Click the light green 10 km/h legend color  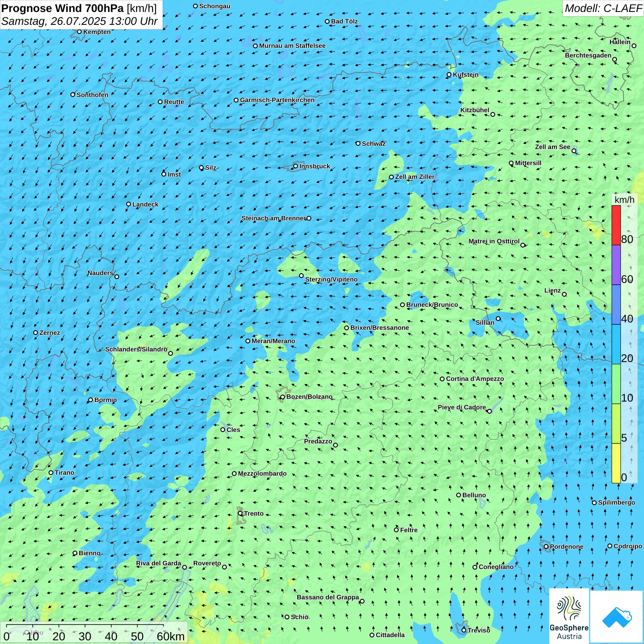click(x=616, y=384)
